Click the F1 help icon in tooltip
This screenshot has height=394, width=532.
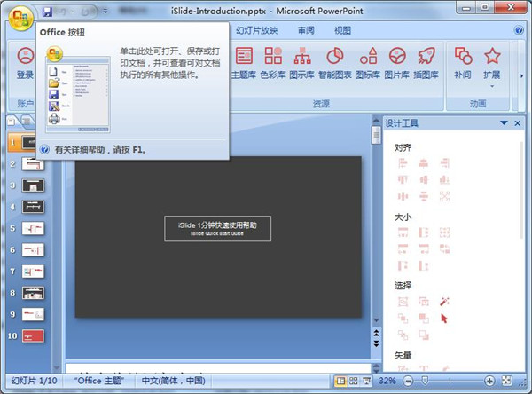(44, 149)
